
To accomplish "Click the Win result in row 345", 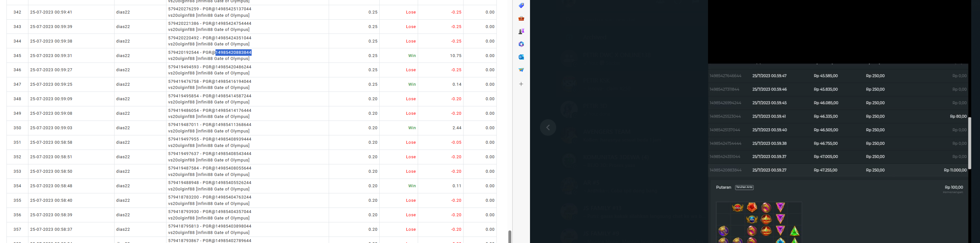I will pos(412,55).
